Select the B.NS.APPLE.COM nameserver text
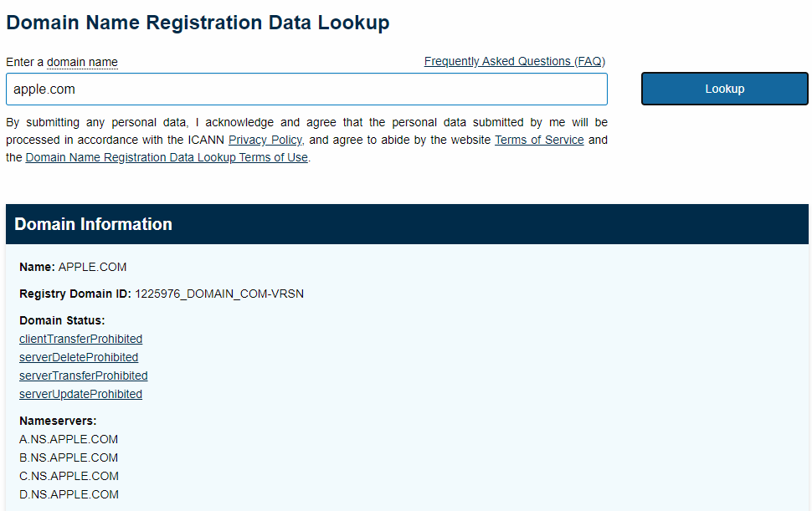This screenshot has height=511, width=812. (69, 457)
